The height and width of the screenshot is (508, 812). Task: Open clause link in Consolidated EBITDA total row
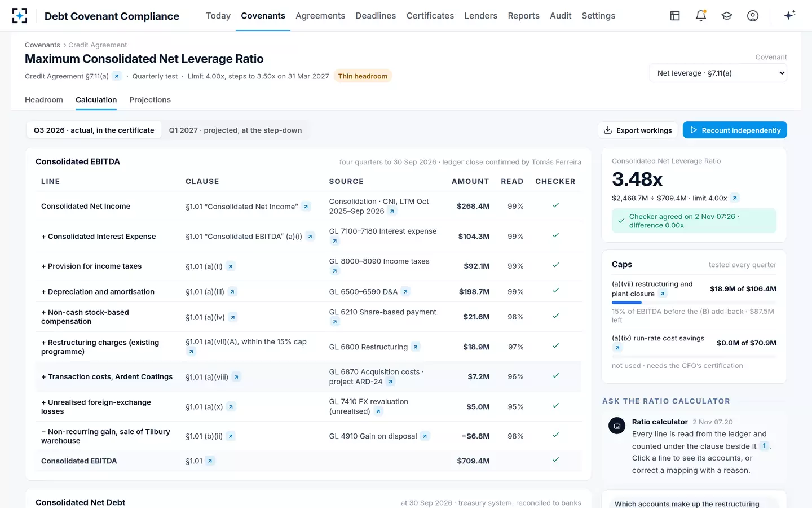tap(210, 461)
